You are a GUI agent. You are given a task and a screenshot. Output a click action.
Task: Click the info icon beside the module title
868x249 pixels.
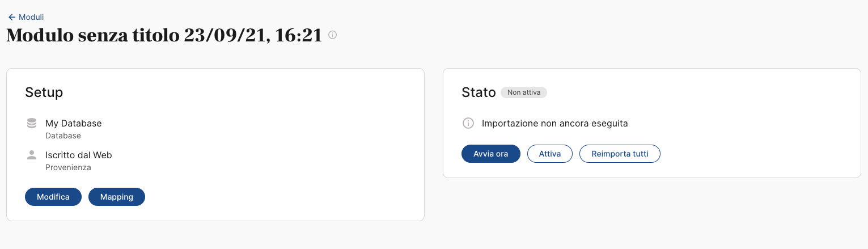click(x=333, y=35)
